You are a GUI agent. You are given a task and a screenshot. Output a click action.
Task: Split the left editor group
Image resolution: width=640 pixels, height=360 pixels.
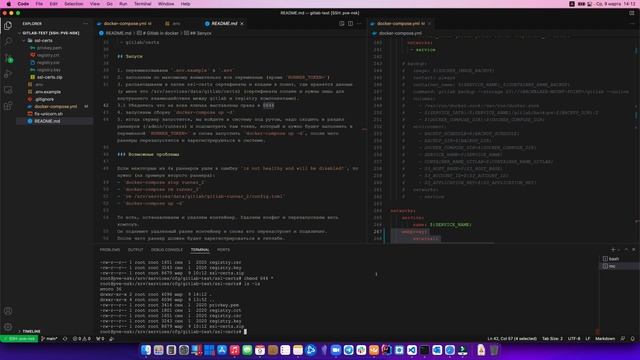tap(351, 24)
